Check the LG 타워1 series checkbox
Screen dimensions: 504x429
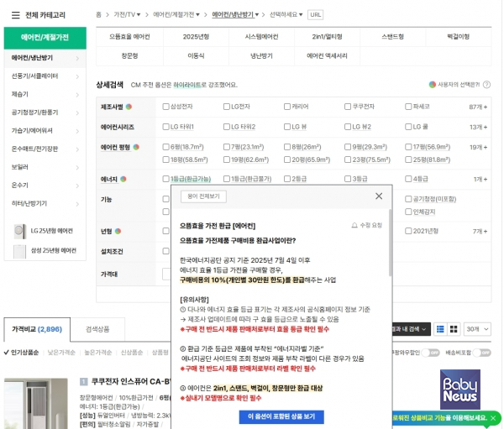(165, 127)
